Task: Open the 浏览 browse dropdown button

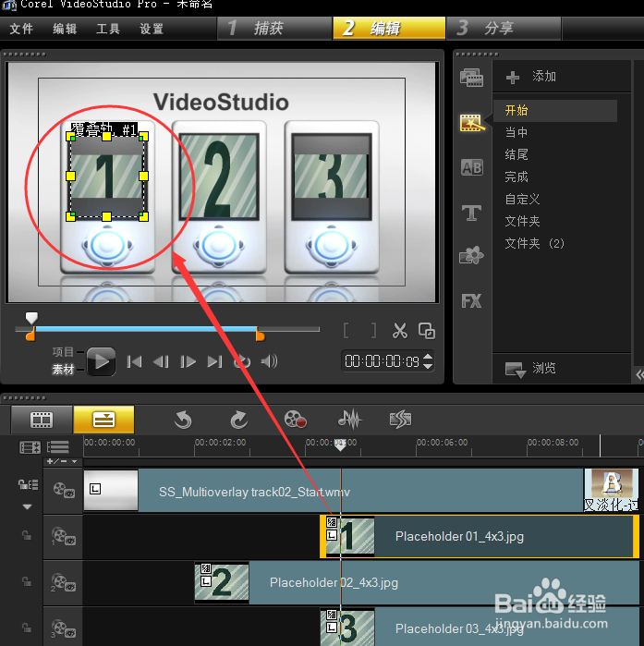Action: pos(530,369)
